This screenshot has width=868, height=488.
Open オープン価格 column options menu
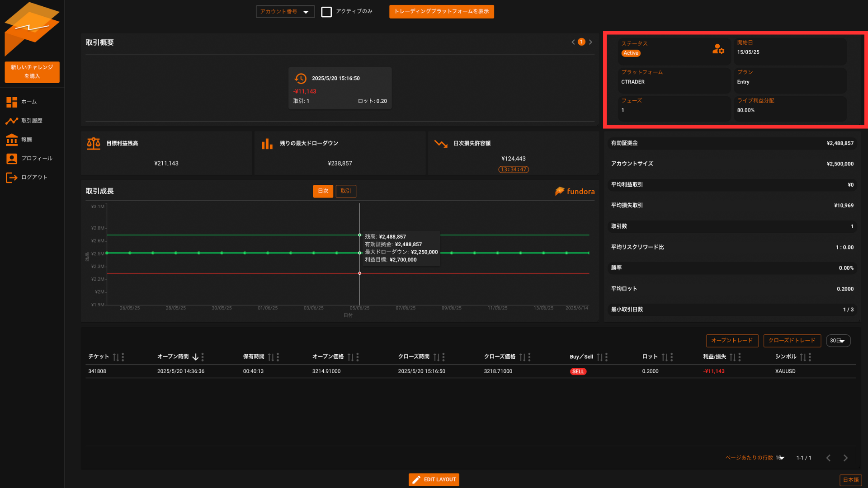[x=358, y=357]
